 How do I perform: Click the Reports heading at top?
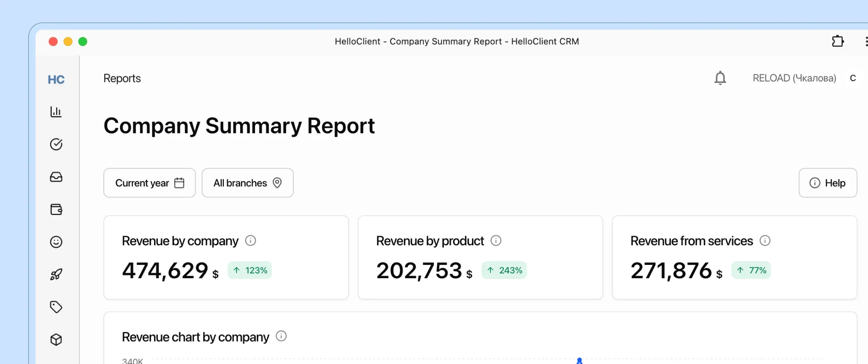(x=122, y=78)
